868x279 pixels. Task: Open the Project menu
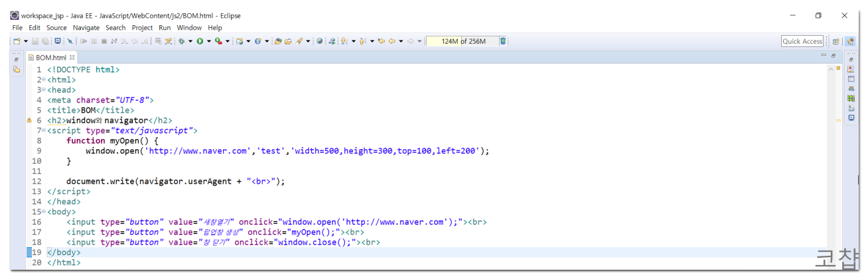pos(142,28)
